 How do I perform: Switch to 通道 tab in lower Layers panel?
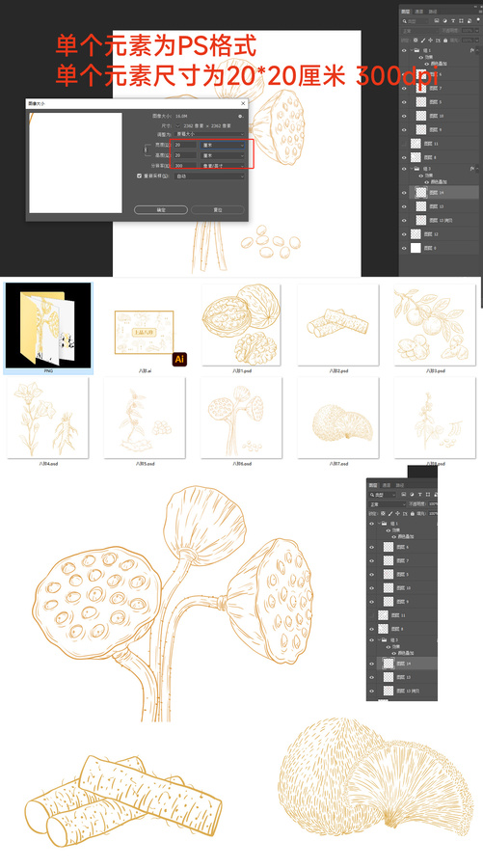point(387,485)
